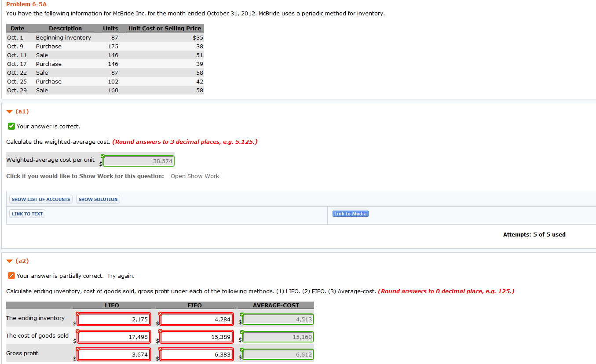Click the Oct. 9 date cell
The image size is (596, 364).
(15, 47)
